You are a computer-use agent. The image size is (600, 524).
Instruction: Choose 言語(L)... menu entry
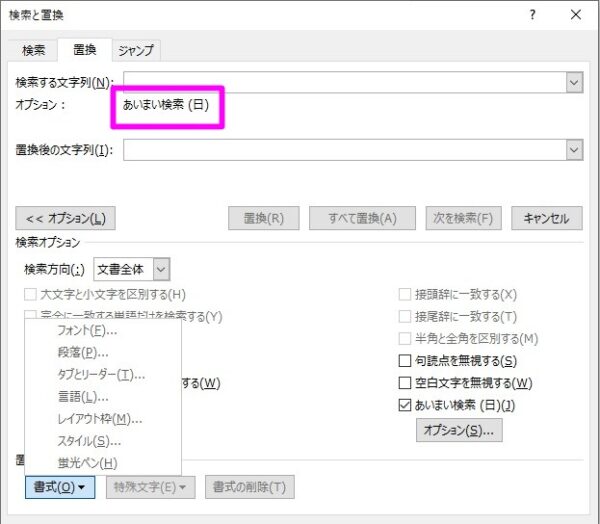[x=82, y=397]
